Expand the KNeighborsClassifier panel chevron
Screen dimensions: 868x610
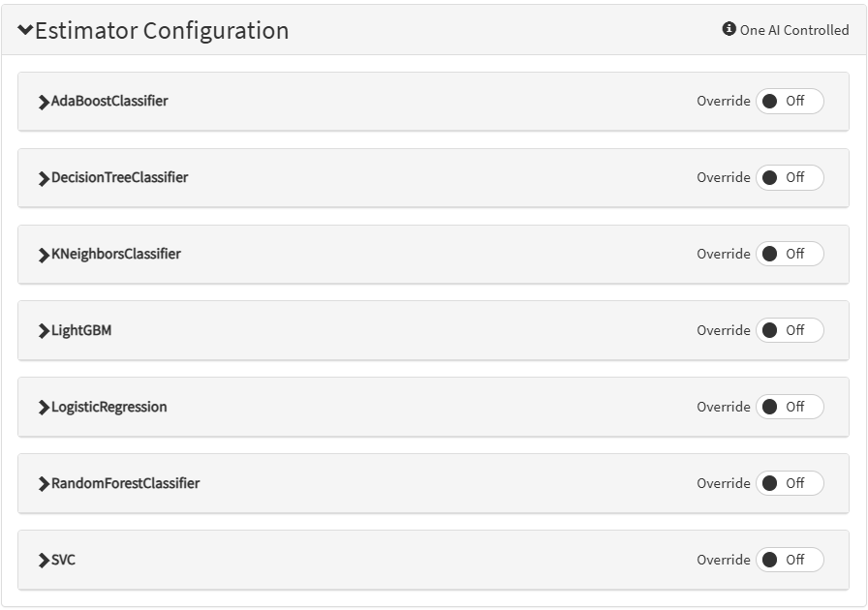tap(44, 255)
